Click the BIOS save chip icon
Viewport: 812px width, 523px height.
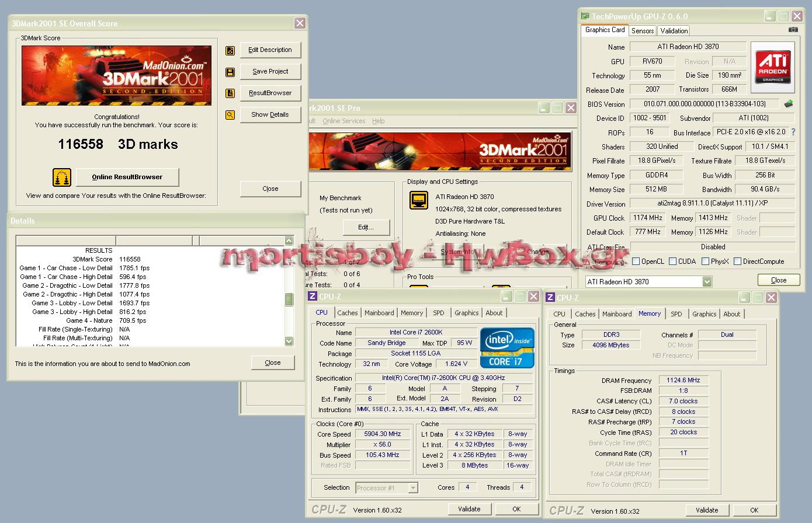point(789,104)
